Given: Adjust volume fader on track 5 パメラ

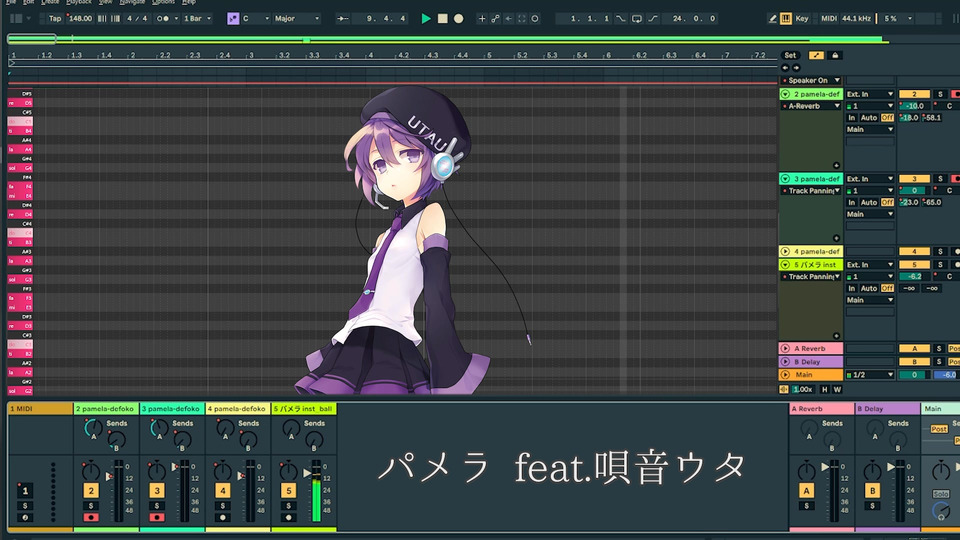Looking at the screenshot, I should [x=308, y=473].
